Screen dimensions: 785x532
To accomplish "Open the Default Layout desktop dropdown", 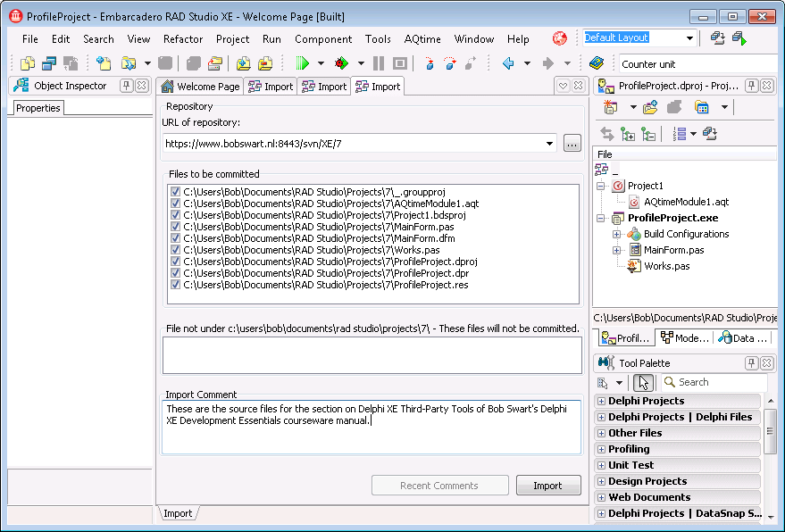I will click(689, 38).
